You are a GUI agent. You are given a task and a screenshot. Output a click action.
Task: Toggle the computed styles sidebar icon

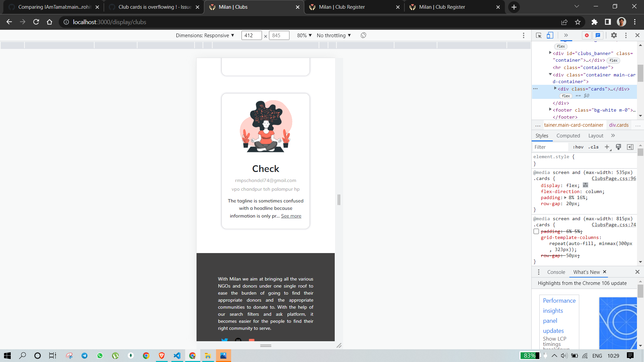[x=630, y=147]
